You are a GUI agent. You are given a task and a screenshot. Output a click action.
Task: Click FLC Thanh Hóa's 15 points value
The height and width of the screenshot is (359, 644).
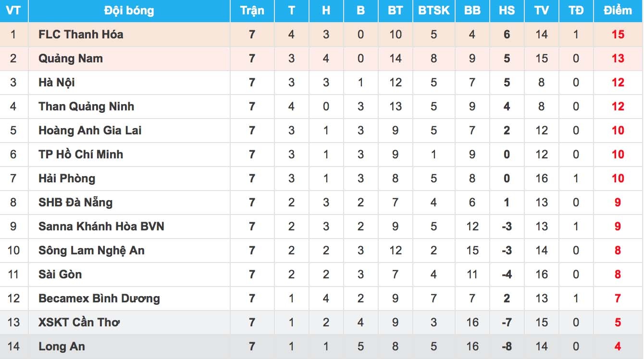[618, 35]
